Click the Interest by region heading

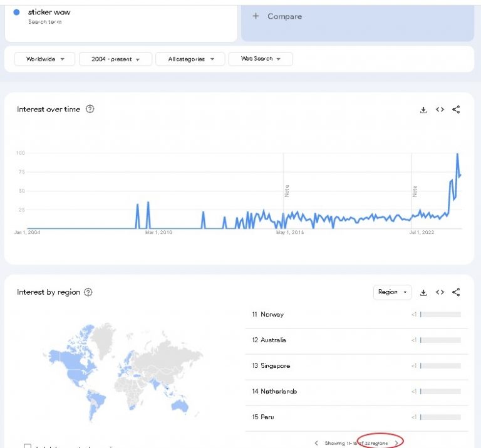click(48, 292)
